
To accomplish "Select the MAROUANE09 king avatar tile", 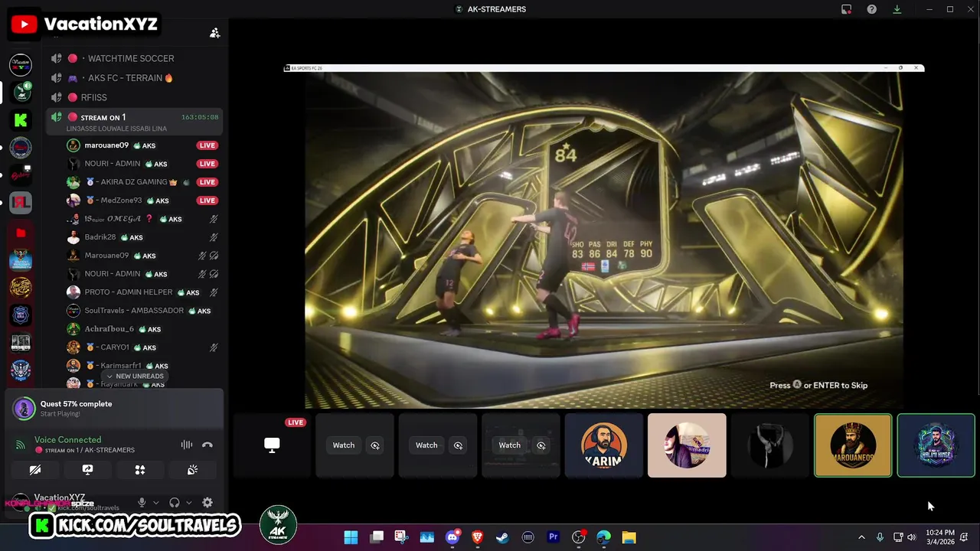I will (853, 445).
